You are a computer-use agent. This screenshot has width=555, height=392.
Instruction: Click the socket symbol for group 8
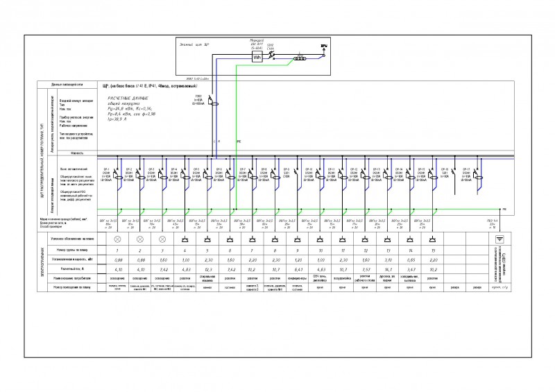(x=275, y=240)
